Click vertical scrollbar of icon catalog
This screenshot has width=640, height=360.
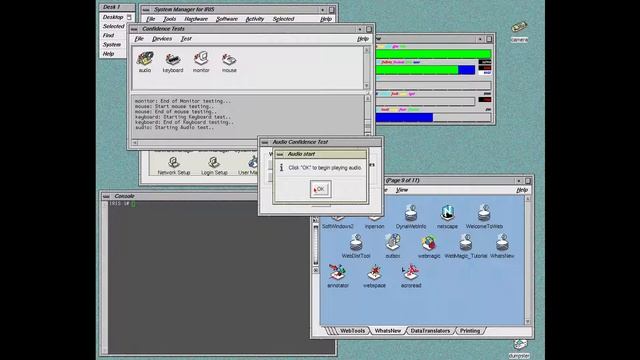pos(528,260)
